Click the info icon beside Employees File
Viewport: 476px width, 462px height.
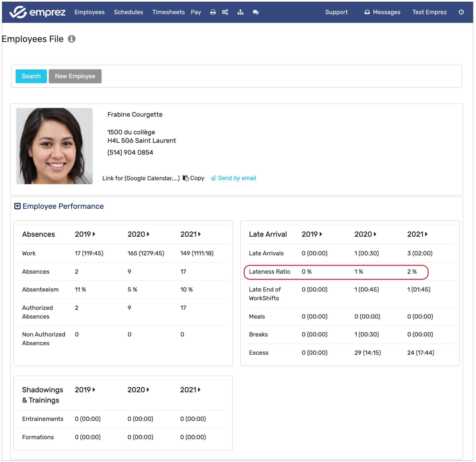click(x=72, y=39)
